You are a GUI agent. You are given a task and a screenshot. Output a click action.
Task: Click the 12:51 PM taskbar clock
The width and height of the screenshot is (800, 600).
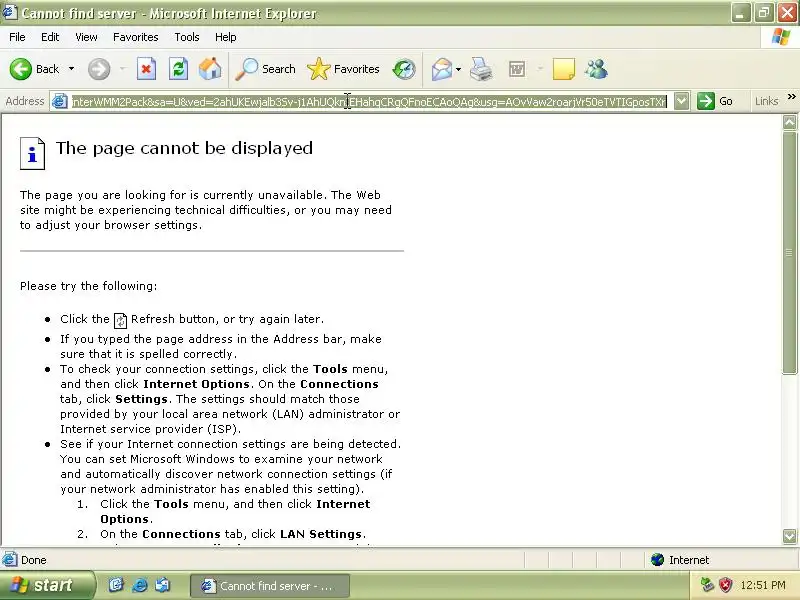763,585
